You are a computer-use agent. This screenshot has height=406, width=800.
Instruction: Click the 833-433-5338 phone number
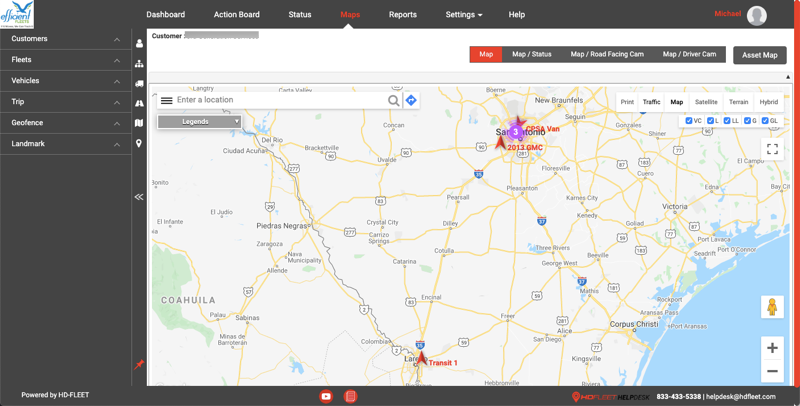[678, 396]
